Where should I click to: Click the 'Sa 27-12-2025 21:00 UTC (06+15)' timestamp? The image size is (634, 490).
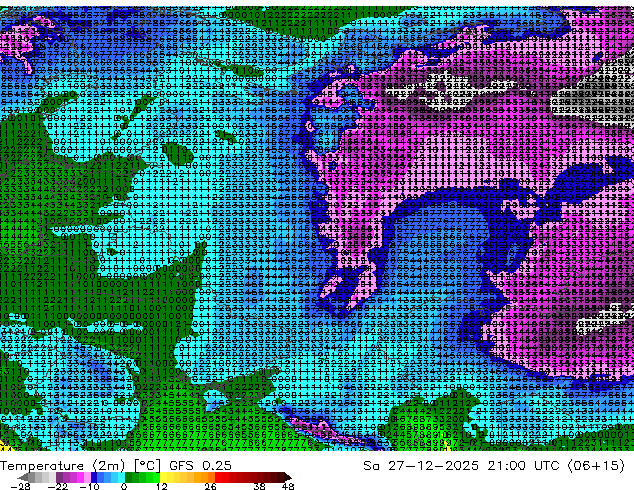tap(494, 466)
